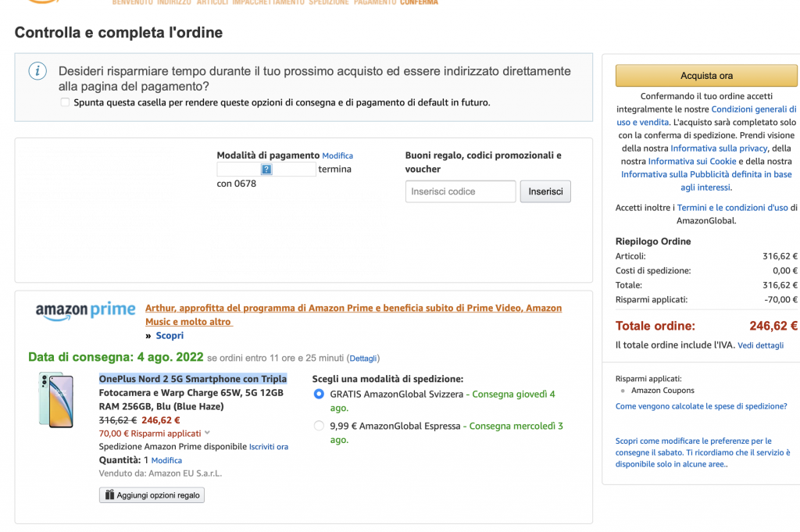This screenshot has height=532, width=800.
Task: Click the gift icon for gift options
Action: [x=110, y=495]
